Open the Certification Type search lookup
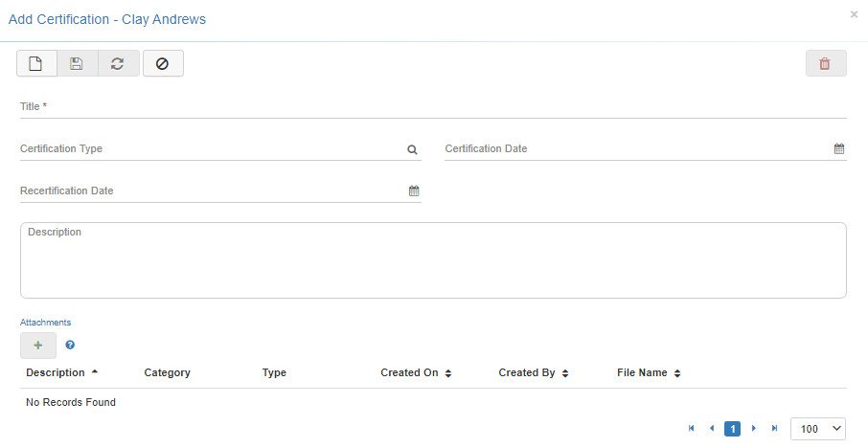The image size is (868, 448). (412, 149)
